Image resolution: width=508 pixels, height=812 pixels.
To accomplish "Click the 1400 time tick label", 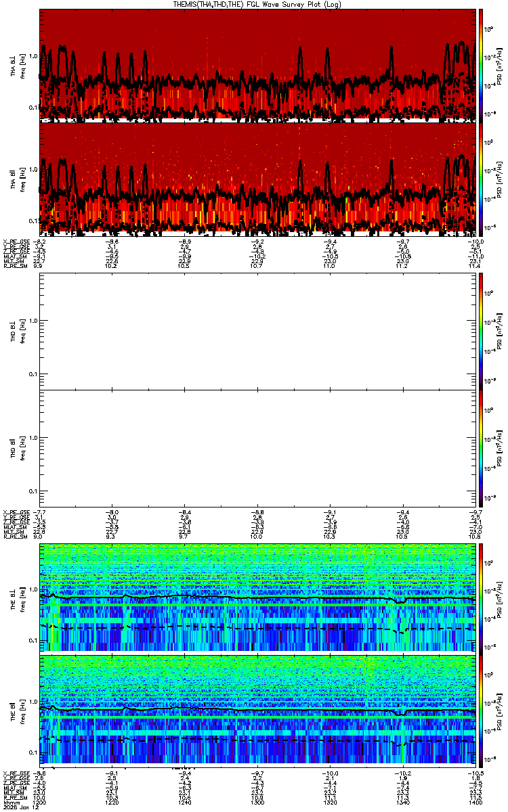I will [477, 801].
